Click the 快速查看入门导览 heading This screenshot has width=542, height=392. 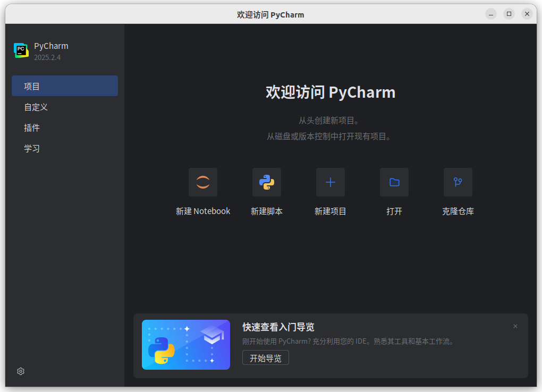pos(278,327)
